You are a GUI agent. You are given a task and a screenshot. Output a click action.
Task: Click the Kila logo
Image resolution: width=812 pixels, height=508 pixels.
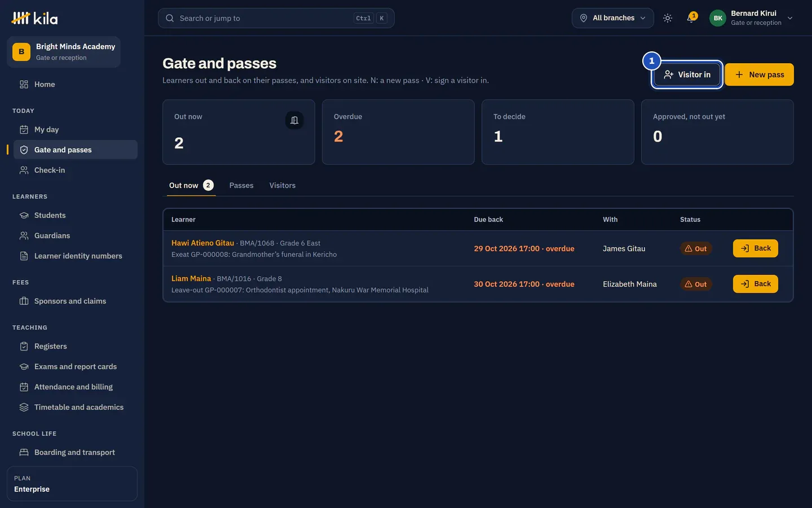pyautogui.click(x=34, y=18)
